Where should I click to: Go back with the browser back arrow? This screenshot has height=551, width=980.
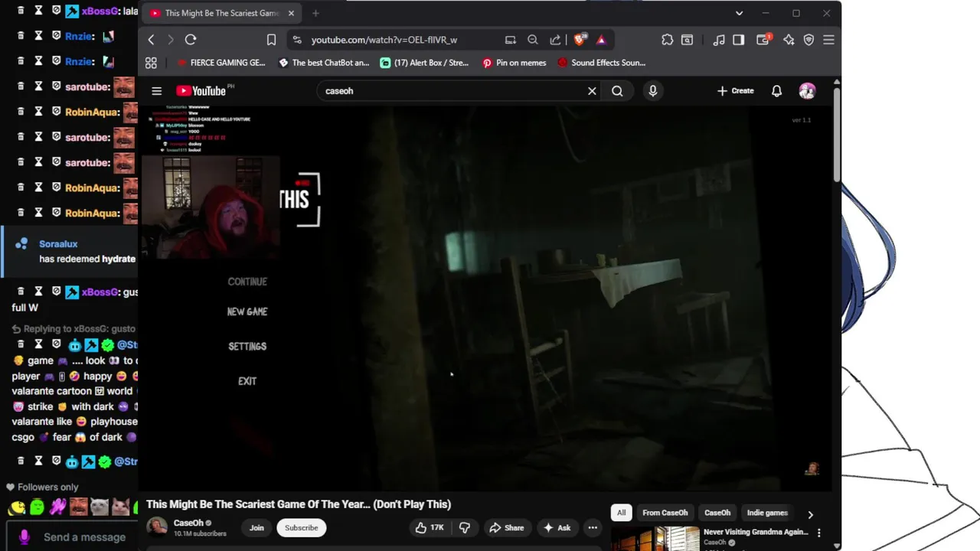(152, 40)
